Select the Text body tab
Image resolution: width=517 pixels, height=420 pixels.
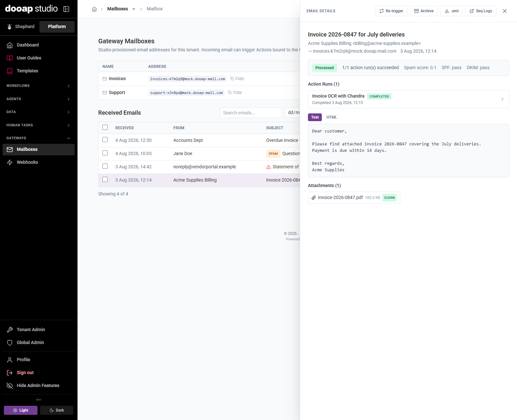pyautogui.click(x=315, y=117)
